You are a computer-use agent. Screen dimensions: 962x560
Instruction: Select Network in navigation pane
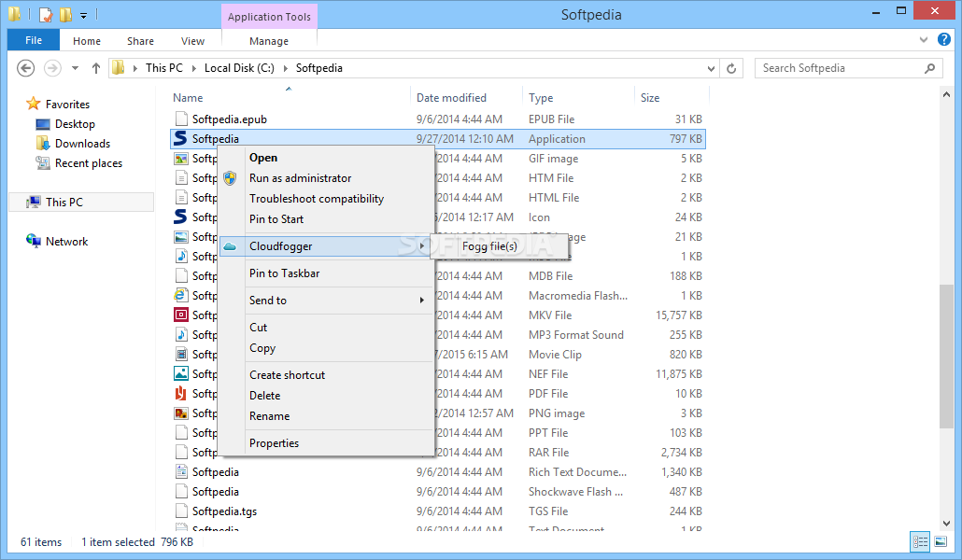[x=66, y=242]
